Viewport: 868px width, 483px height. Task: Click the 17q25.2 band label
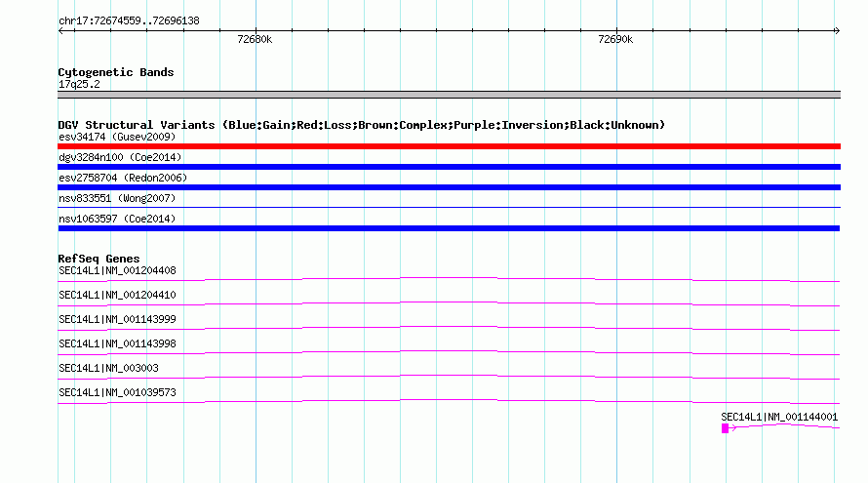click(79, 84)
